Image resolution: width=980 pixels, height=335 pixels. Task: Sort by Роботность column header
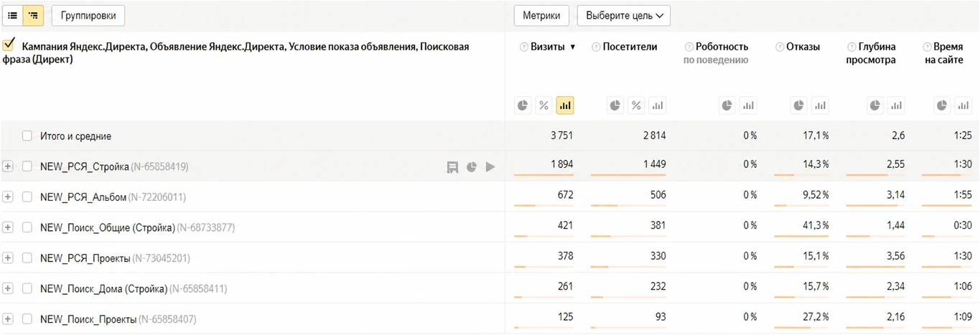point(722,47)
